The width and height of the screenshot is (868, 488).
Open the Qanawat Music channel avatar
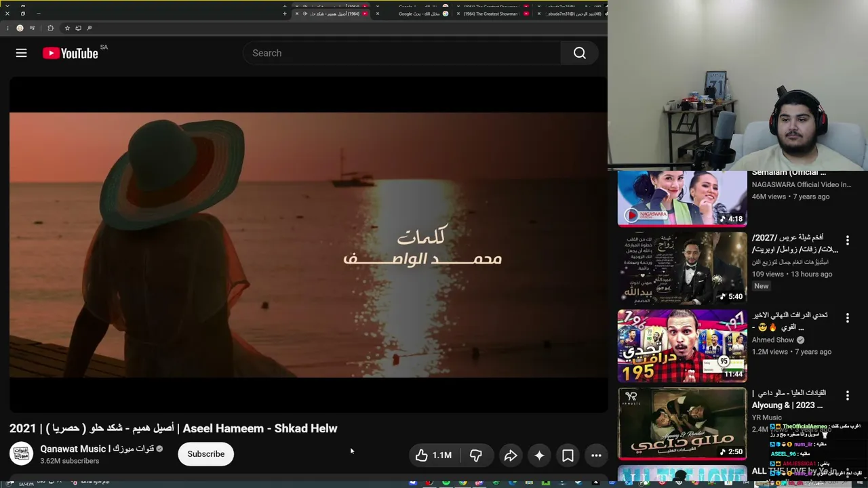coord(21,454)
